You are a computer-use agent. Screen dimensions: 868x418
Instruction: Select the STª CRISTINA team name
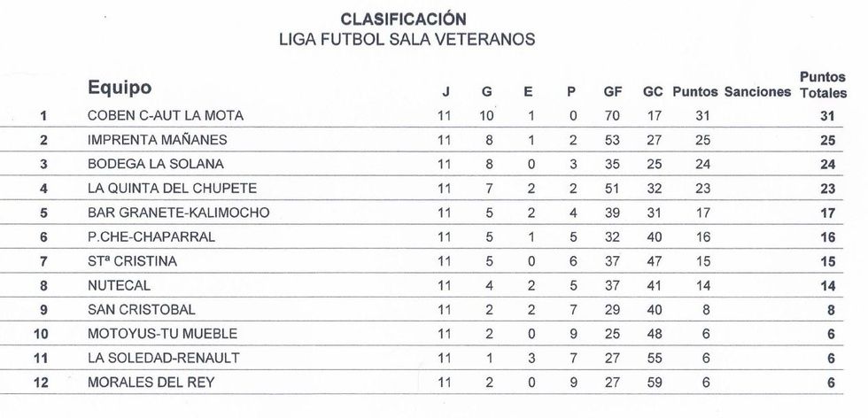132,261
